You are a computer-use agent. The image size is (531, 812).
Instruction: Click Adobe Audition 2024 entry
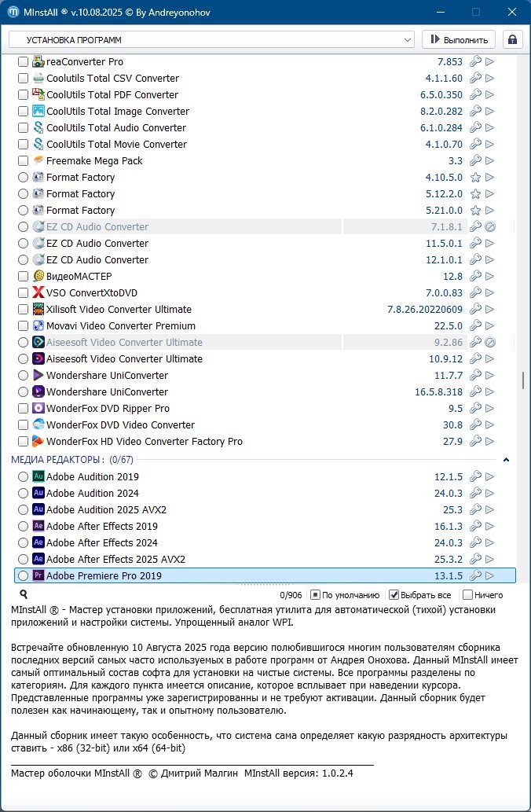93,493
